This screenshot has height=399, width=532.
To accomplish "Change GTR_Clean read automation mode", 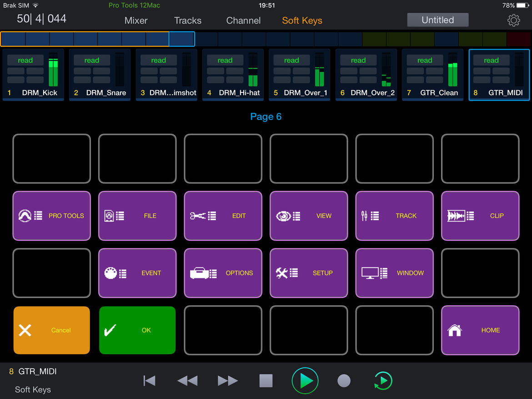I will 425,60.
